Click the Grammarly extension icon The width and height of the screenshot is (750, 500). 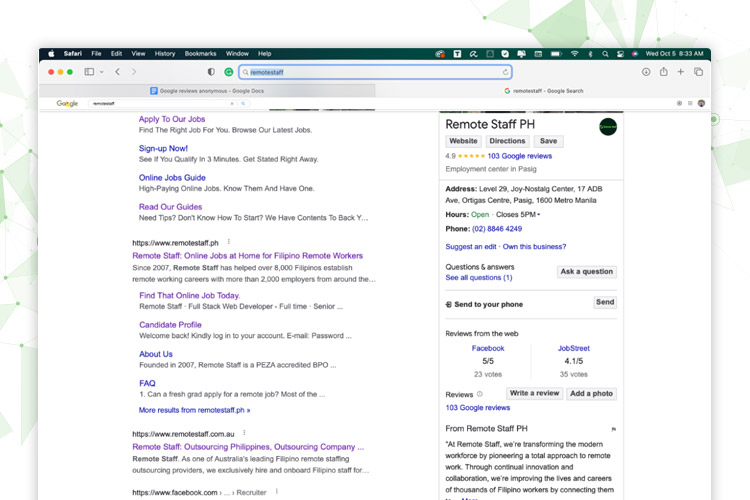pos(229,72)
